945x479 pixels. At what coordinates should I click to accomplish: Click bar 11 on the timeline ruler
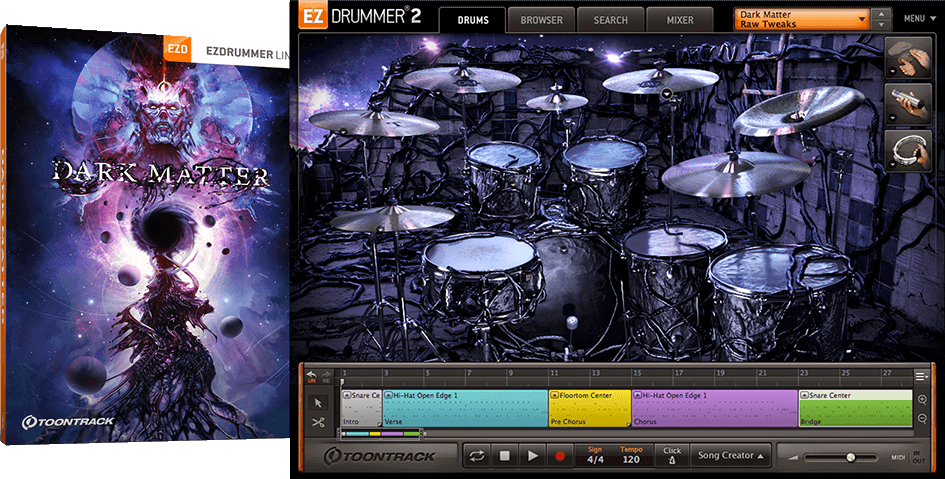[554, 374]
